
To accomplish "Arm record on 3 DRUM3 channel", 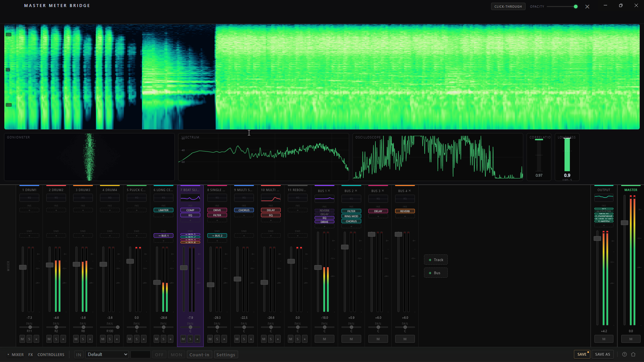I will [x=90, y=339].
